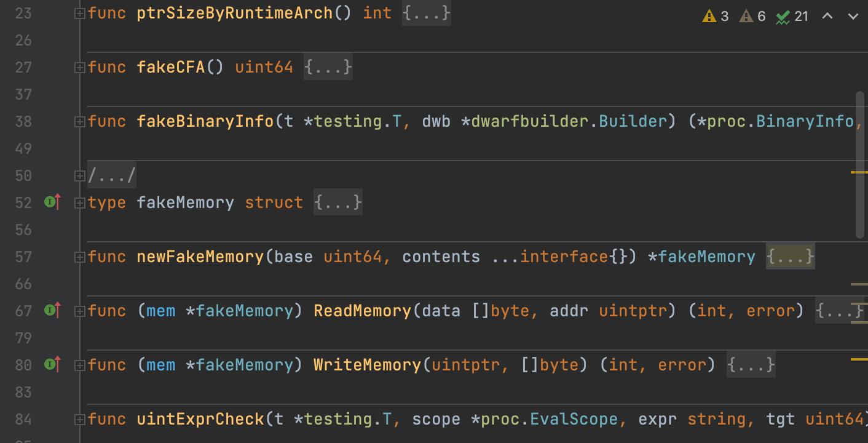Expand the newFakeMemory function body
Image resolution: width=868 pixels, height=443 pixels.
coord(79,257)
